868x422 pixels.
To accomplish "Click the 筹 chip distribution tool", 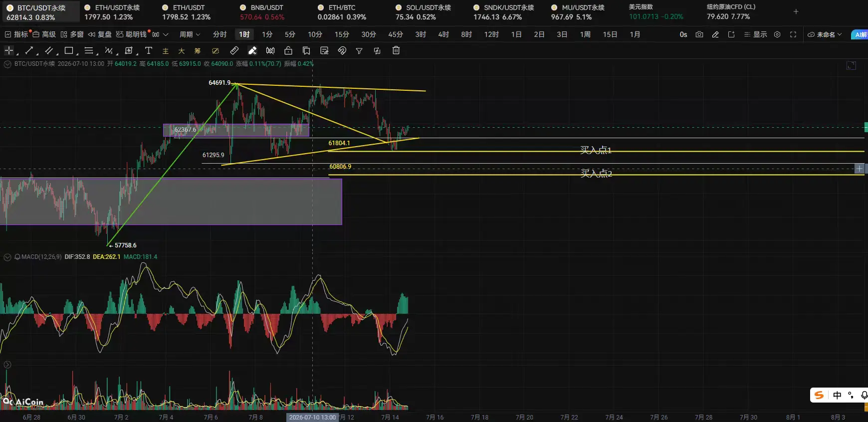I will coord(198,51).
